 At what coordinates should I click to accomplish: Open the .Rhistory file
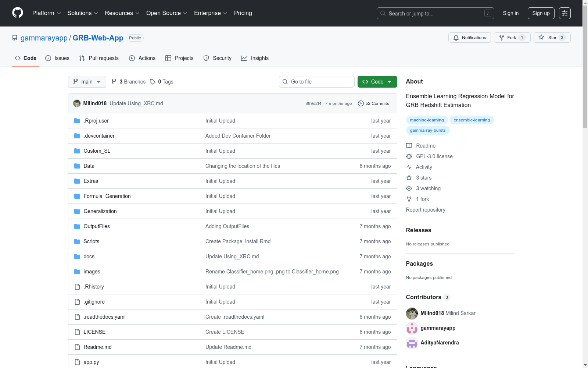[x=94, y=287]
